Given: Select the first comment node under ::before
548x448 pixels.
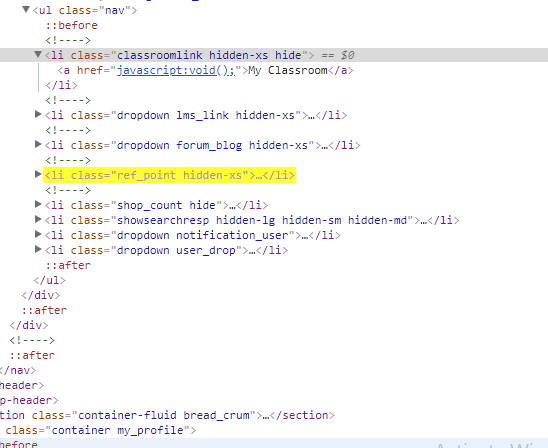Looking at the screenshot, I should pyautogui.click(x=68, y=40).
